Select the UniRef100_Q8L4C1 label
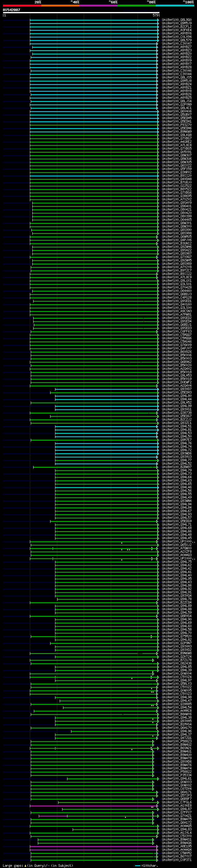 coord(177,108)
